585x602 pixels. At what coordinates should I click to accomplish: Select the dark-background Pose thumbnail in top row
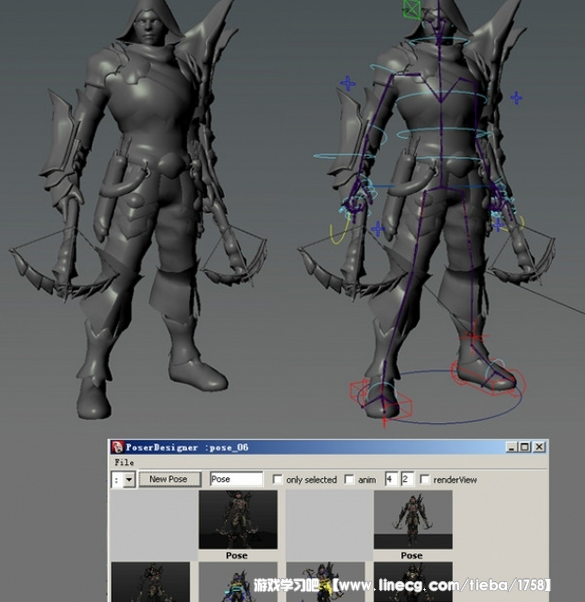[238, 519]
